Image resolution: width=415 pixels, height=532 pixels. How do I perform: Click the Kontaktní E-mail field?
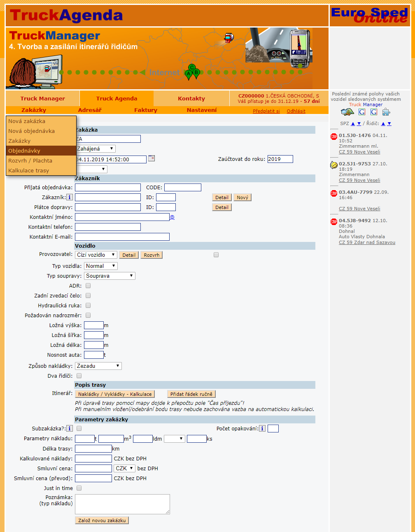coord(122,237)
